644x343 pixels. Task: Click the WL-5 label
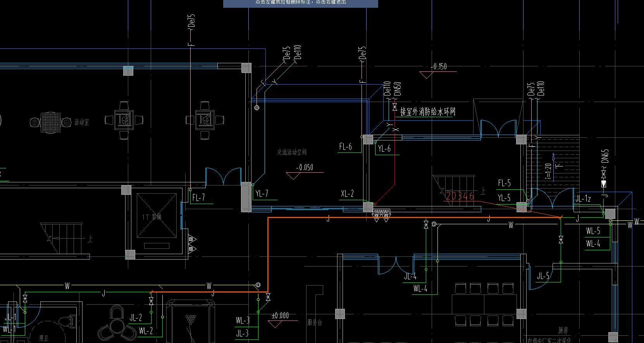tap(593, 231)
